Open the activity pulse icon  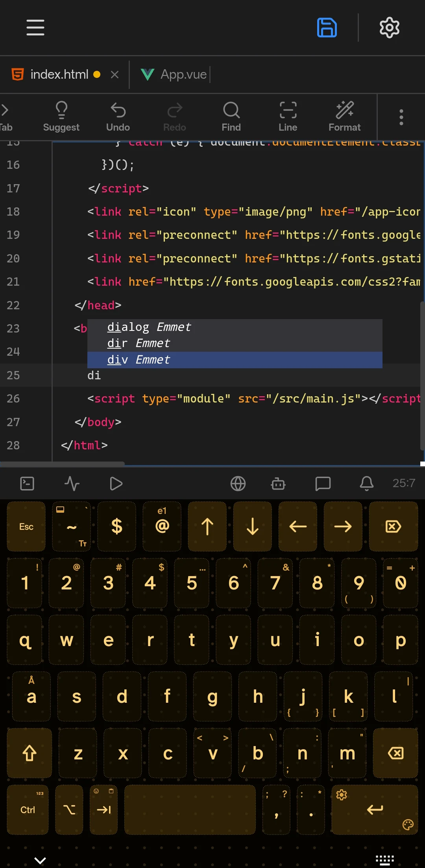[x=72, y=484]
